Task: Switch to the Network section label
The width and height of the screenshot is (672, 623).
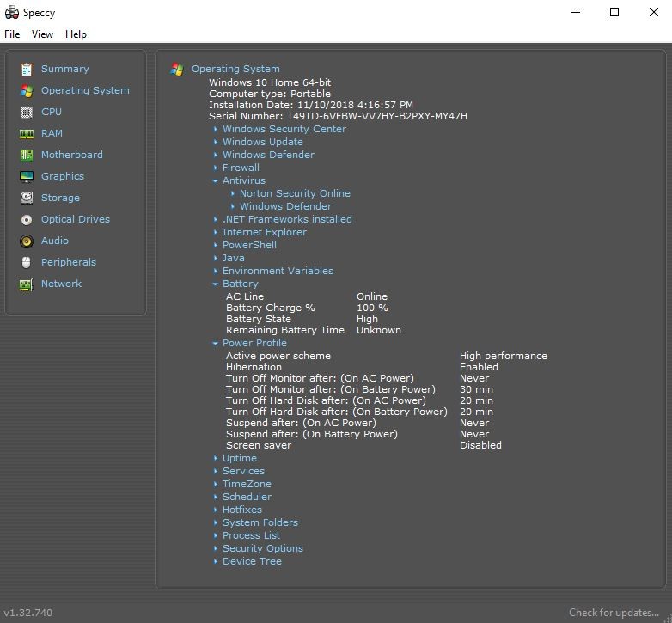Action: [x=61, y=284]
